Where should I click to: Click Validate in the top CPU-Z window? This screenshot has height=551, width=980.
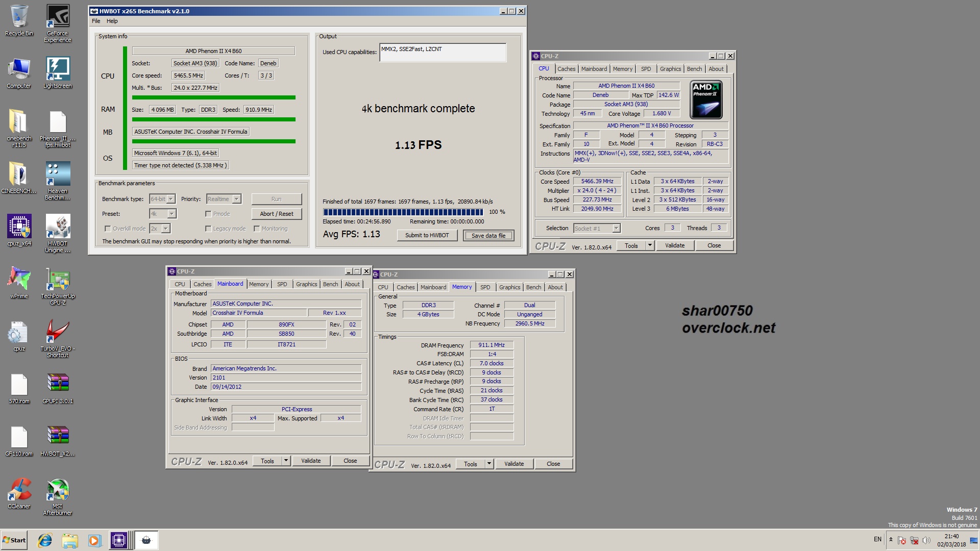[675, 245]
